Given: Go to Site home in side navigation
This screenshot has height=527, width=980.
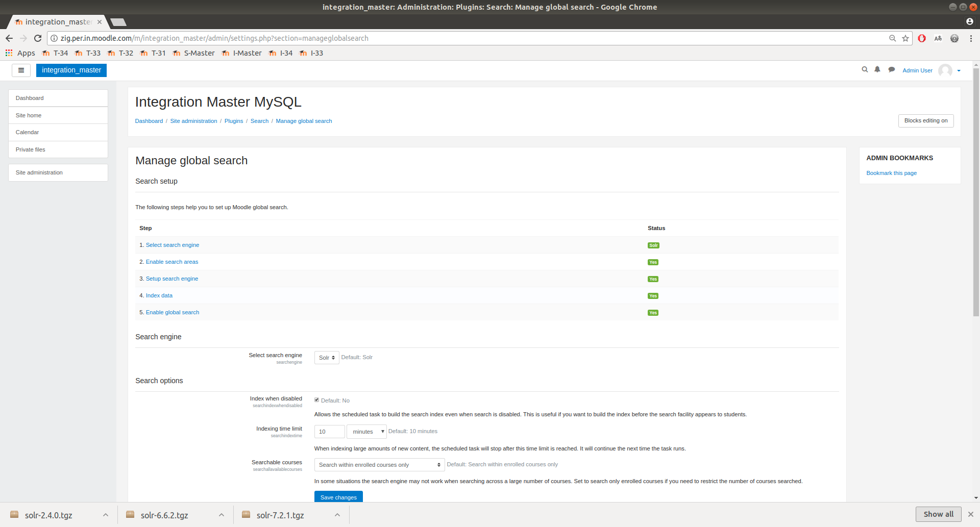Looking at the screenshot, I should [x=58, y=115].
